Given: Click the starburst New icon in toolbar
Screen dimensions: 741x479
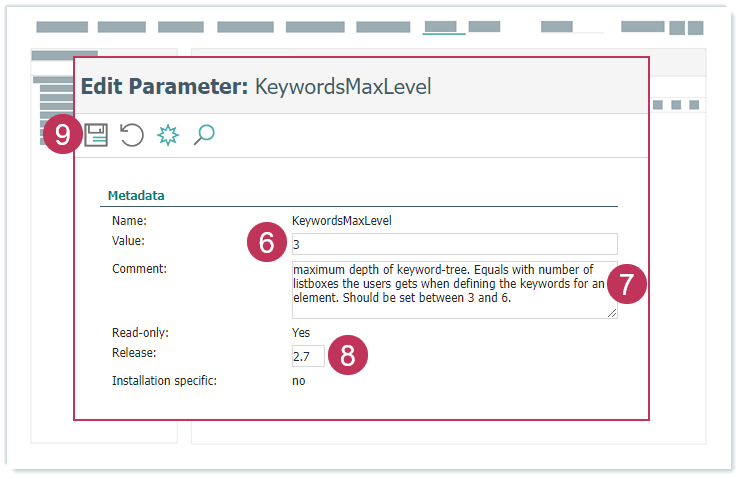Looking at the screenshot, I should (168, 135).
